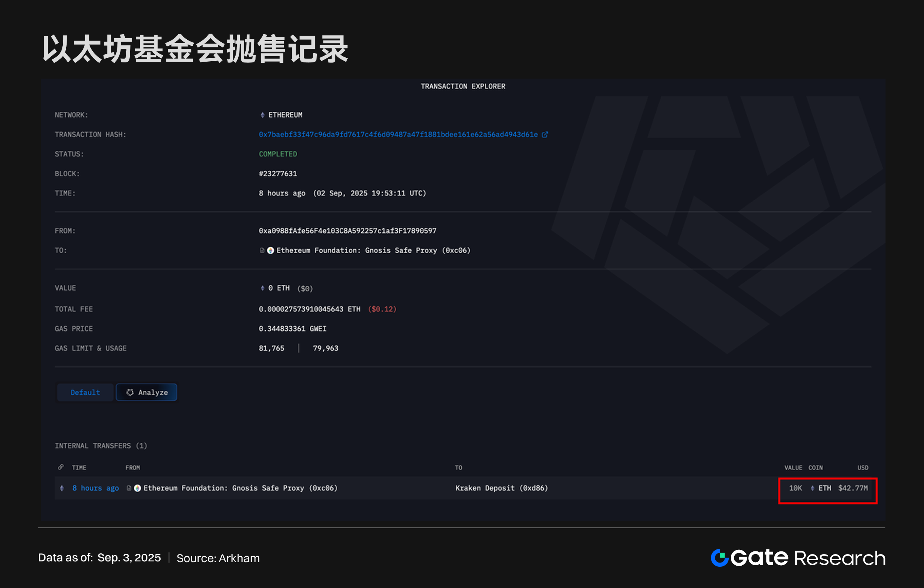Click the Ethereum Foundation logo in TO field

click(x=271, y=250)
